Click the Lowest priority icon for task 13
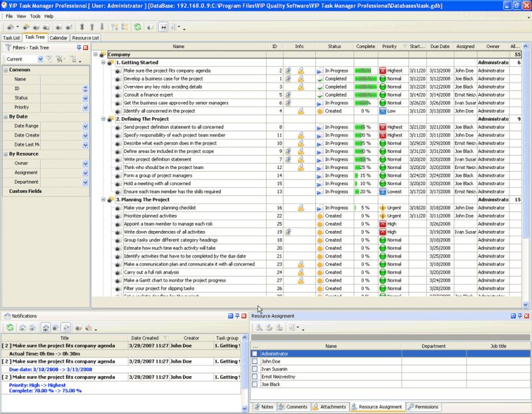 [383, 192]
